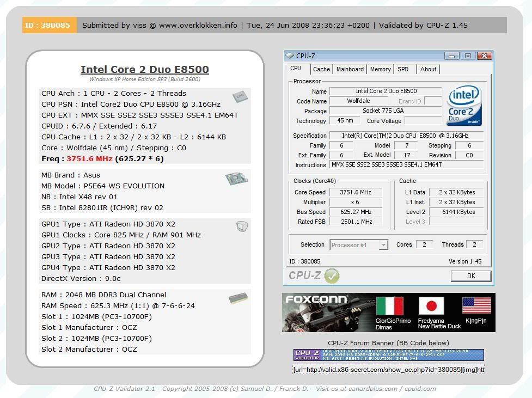The width and height of the screenshot is (532, 398).
Task: Click the red 3751.6 MHz Freq value
Action: [89, 159]
